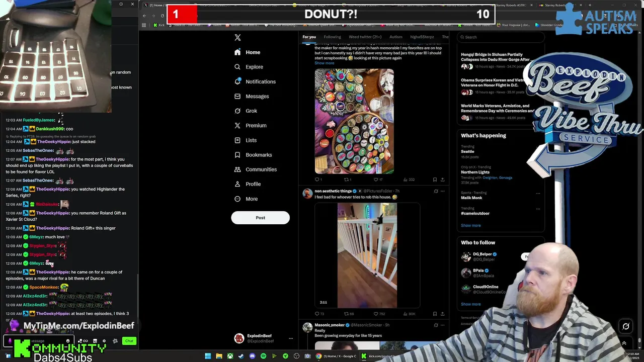
Task: Play the stair gate video
Action: click(367, 255)
